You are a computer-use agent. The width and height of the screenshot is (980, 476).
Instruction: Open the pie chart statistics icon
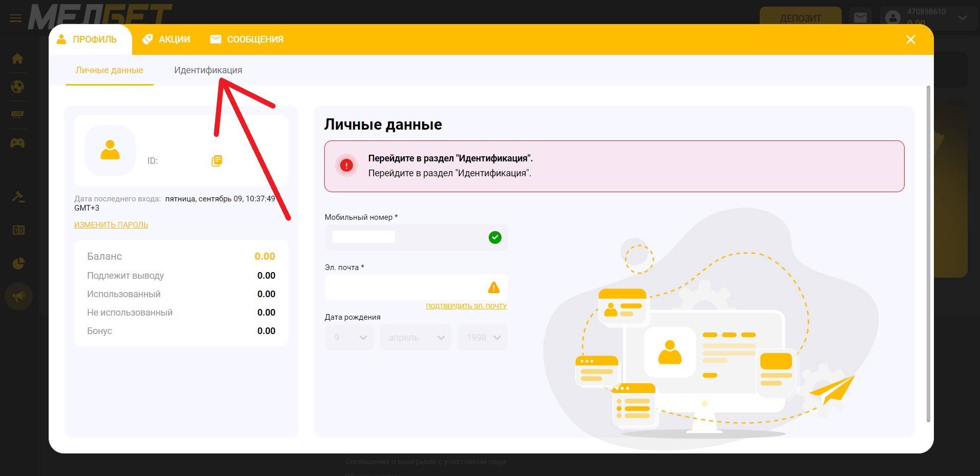point(18,263)
